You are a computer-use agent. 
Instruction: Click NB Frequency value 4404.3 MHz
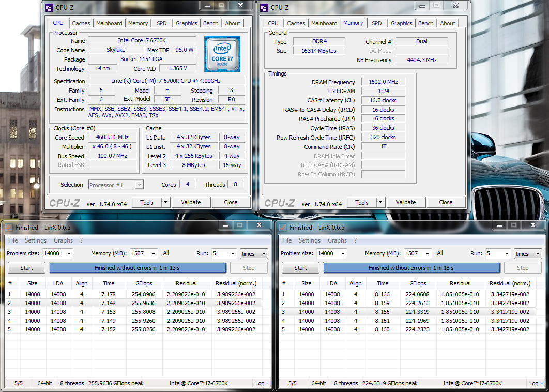(x=421, y=60)
